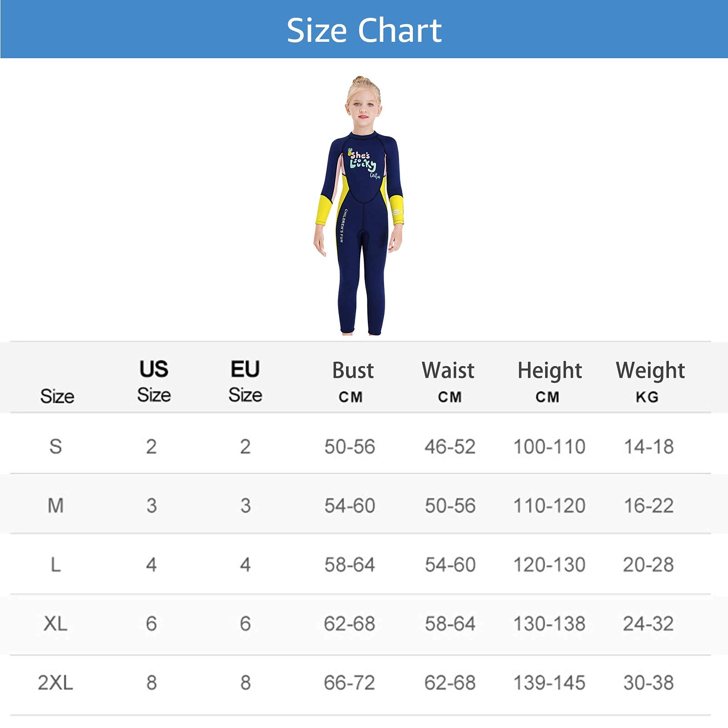Click the 110-120 height value for M

549,506
